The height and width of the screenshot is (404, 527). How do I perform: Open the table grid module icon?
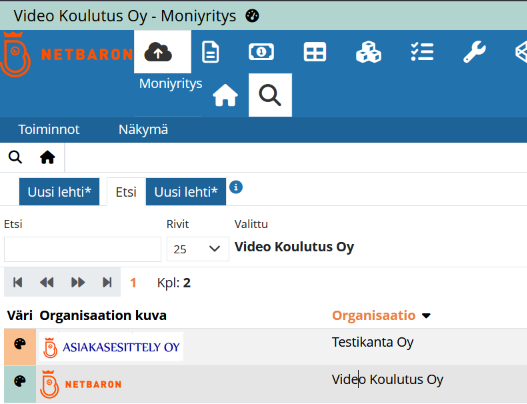pos(315,52)
